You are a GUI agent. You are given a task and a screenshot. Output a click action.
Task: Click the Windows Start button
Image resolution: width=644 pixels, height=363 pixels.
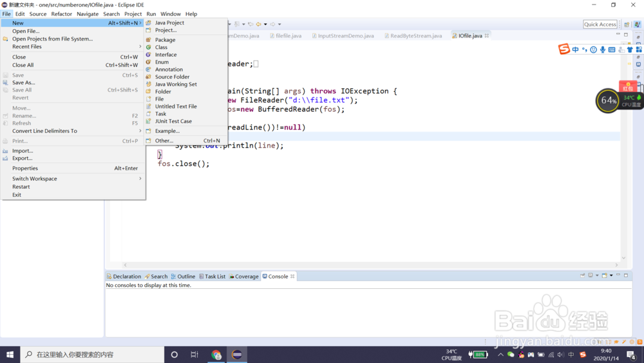coord(10,355)
